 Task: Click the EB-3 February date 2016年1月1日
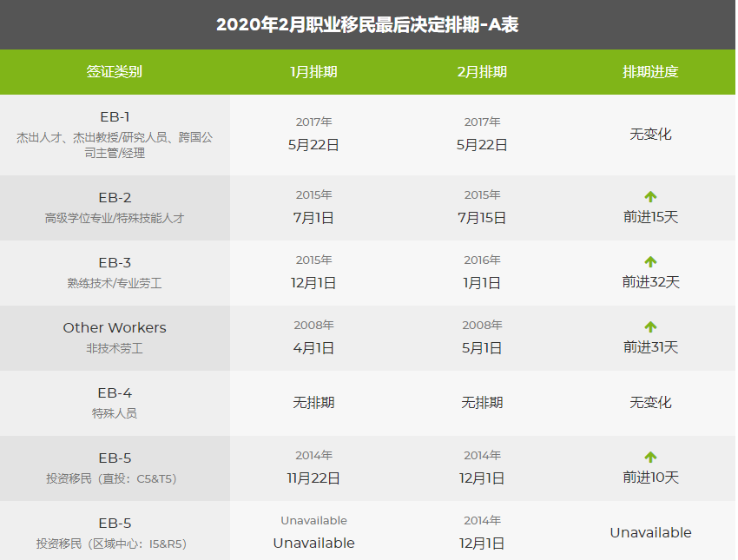tap(481, 270)
